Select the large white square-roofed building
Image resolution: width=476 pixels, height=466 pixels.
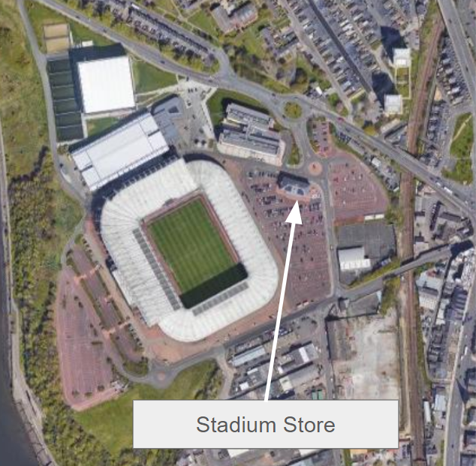tap(106, 84)
